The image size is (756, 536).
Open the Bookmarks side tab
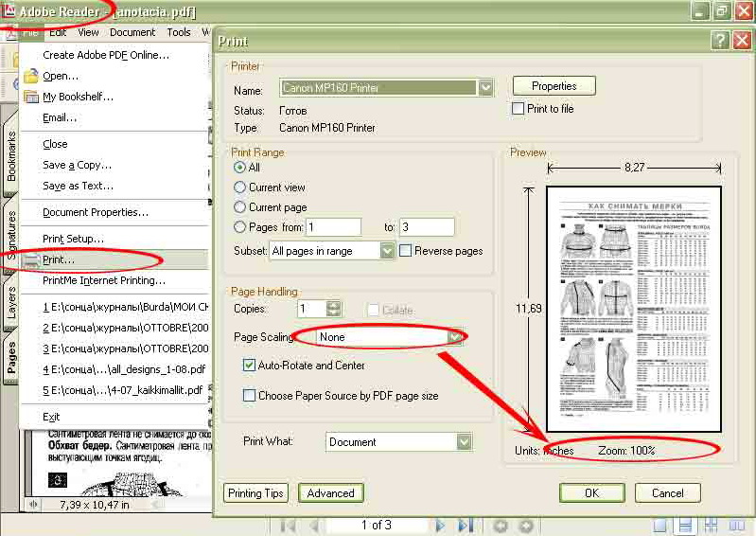10,154
